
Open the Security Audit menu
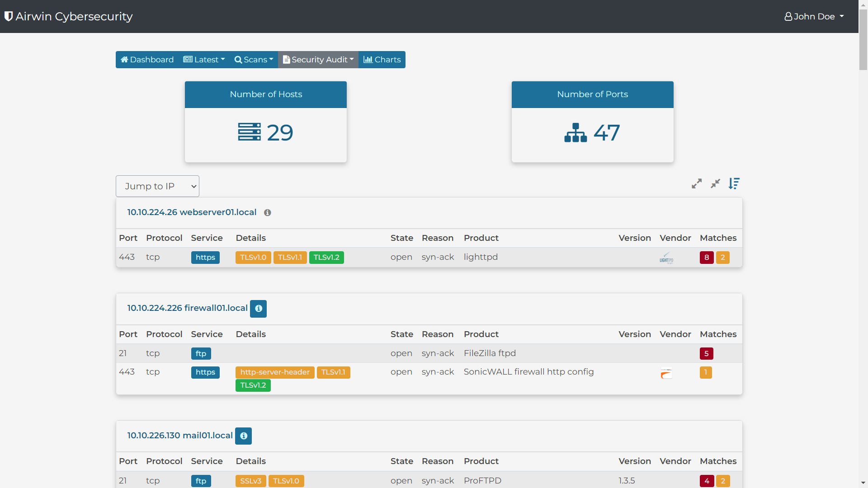318,60
